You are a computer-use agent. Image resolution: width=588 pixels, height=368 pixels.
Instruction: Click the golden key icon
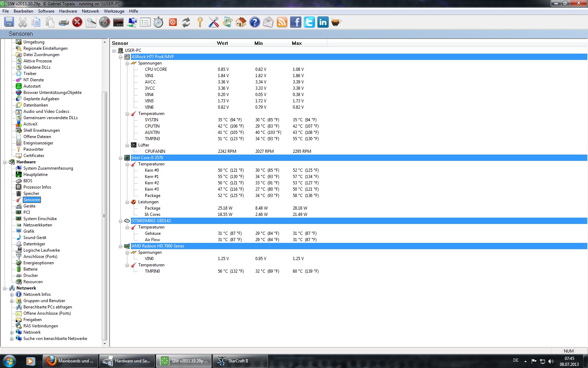(x=200, y=22)
